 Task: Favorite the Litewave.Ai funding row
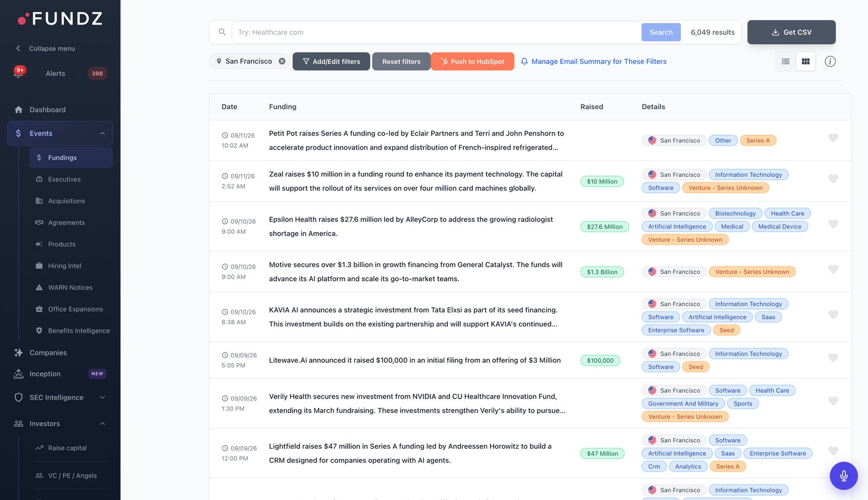pyautogui.click(x=833, y=357)
